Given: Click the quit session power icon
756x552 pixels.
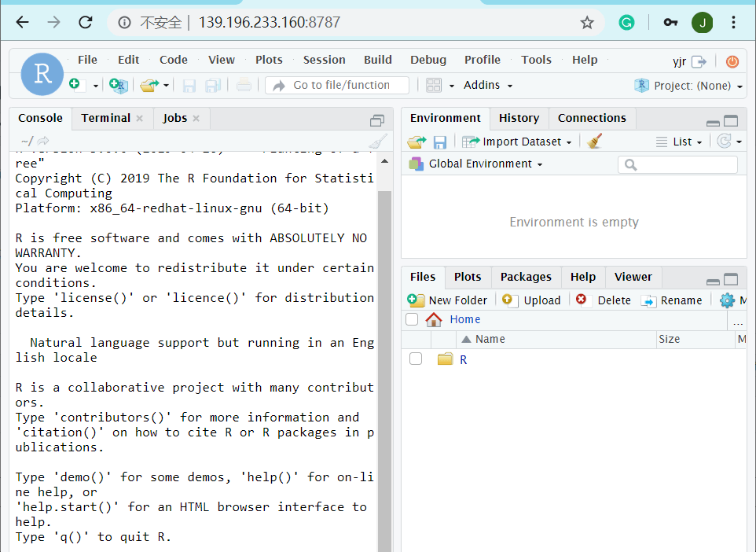Looking at the screenshot, I should point(732,61).
